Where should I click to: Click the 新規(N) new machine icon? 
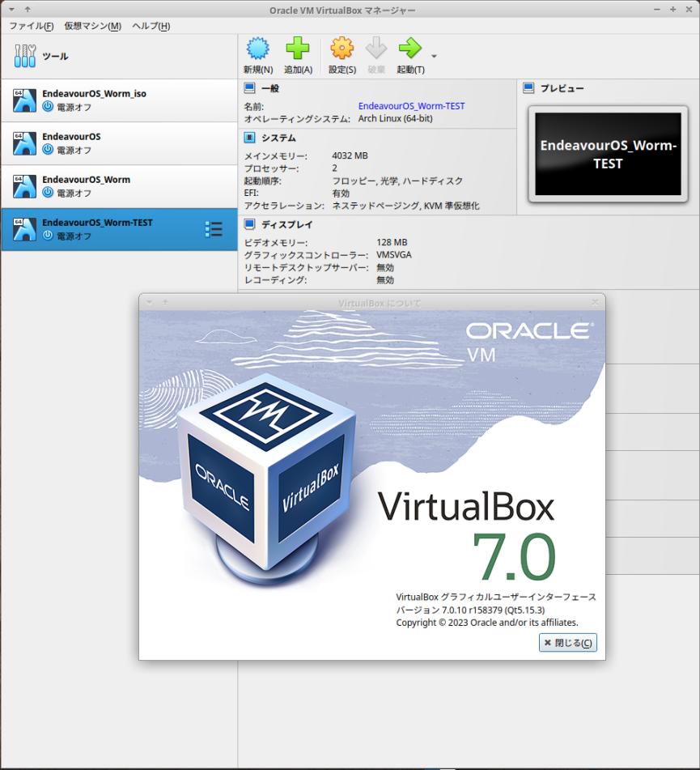point(257,48)
